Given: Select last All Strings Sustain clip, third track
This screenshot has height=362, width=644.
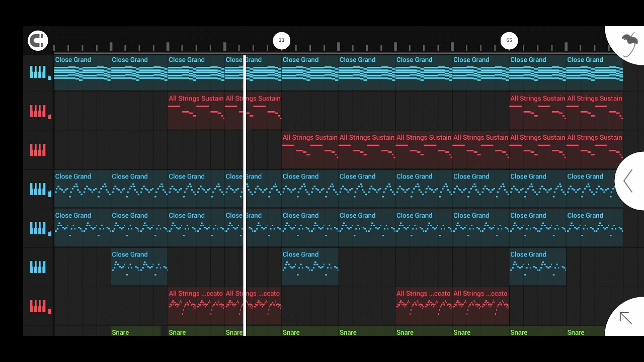Looking at the screenshot, I should click(595, 150).
